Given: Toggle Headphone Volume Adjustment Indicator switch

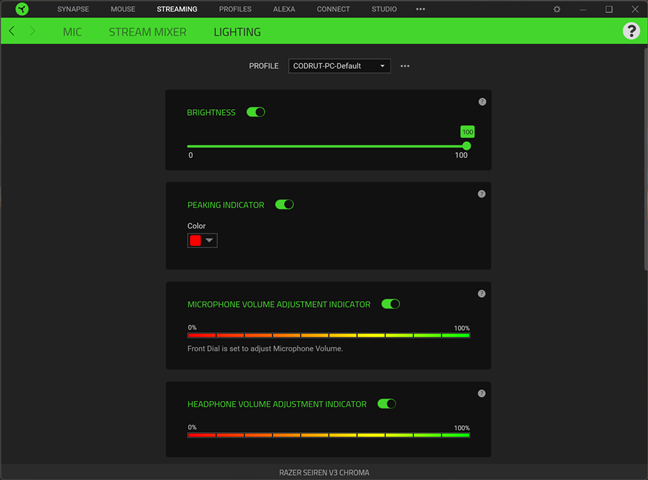Looking at the screenshot, I should [x=387, y=404].
